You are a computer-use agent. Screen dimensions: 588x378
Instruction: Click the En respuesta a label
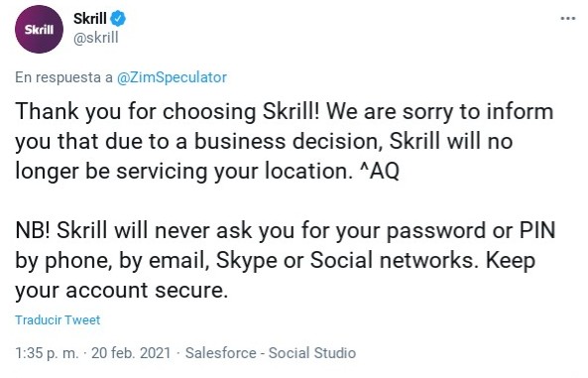click(63, 77)
